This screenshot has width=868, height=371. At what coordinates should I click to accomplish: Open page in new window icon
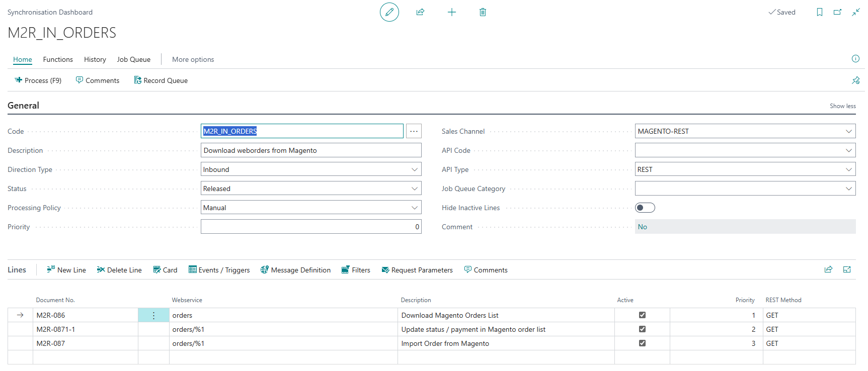[837, 12]
